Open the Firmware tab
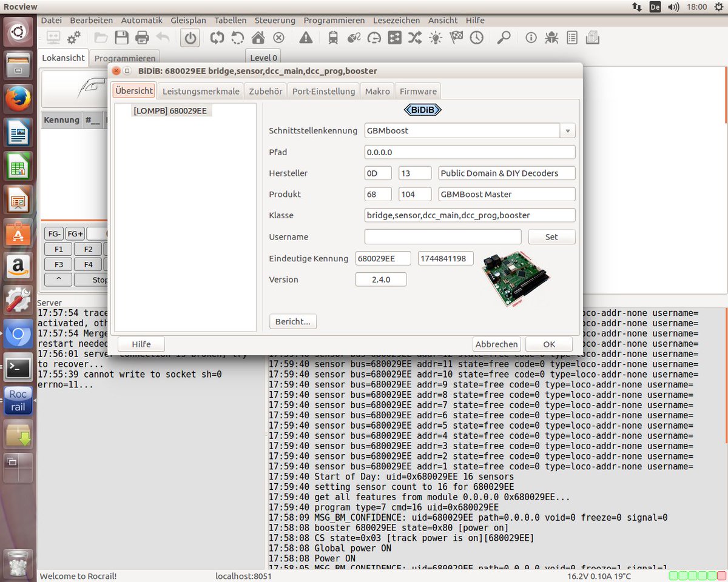This screenshot has width=728, height=582. 418,92
